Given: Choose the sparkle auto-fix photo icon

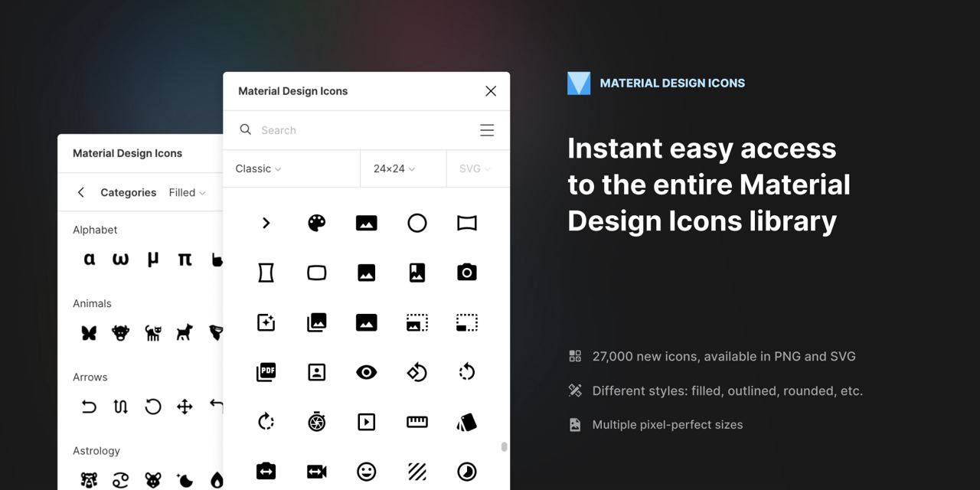Looking at the screenshot, I should pos(266,322).
